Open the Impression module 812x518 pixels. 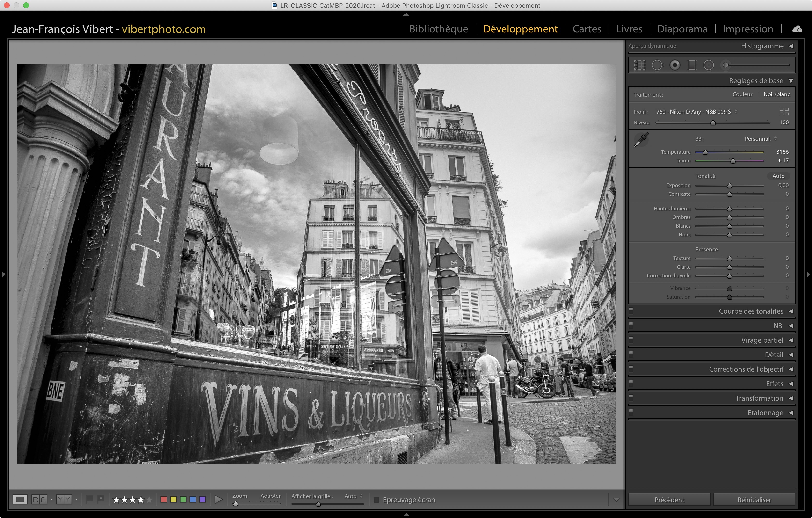(747, 29)
